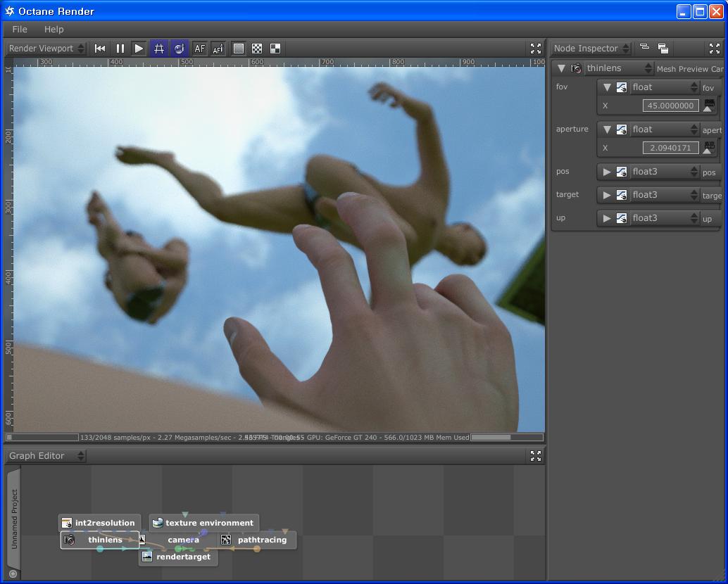Screen dimensions: 728x584
Task: Click the aperture X value field 2.0940171
Action: 670,148
